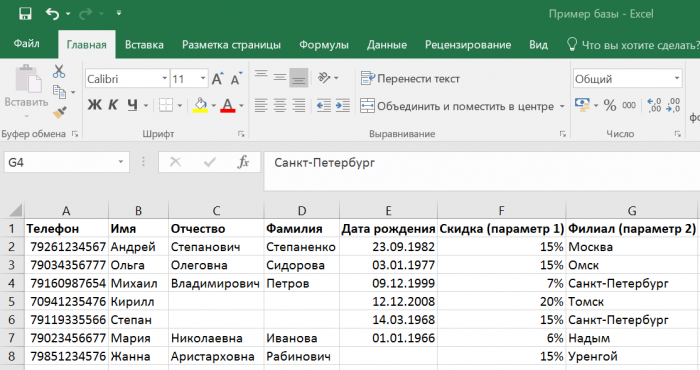Toggle Center horizontal alignment

pyautogui.click(x=280, y=105)
